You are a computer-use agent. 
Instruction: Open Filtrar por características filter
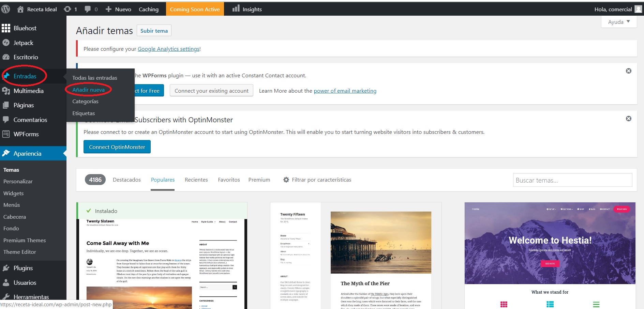(317, 180)
